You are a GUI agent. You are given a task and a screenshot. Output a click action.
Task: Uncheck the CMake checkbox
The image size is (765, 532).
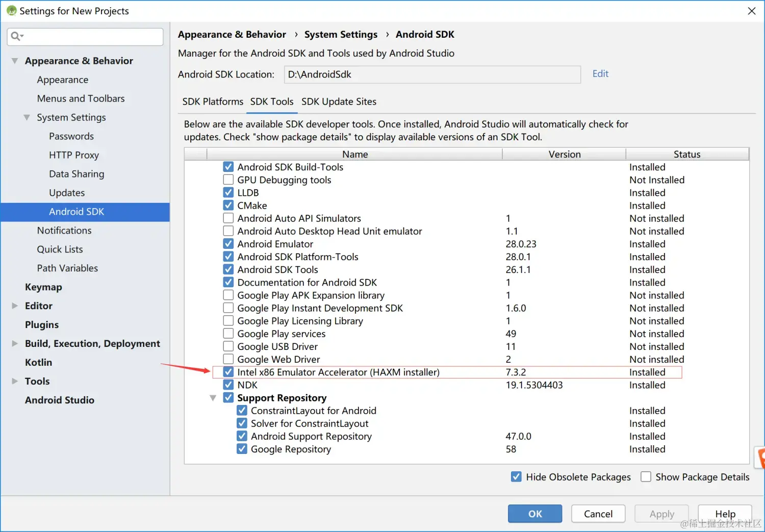[x=228, y=205]
